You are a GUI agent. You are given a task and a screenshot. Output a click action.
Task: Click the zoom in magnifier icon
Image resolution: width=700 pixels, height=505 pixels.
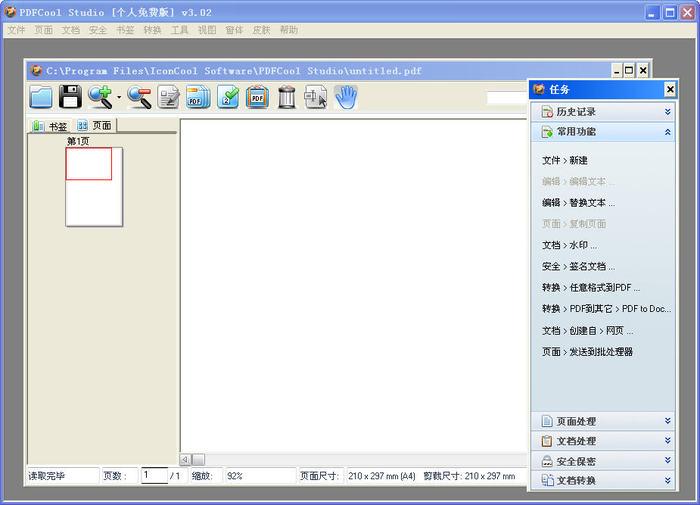[100, 97]
